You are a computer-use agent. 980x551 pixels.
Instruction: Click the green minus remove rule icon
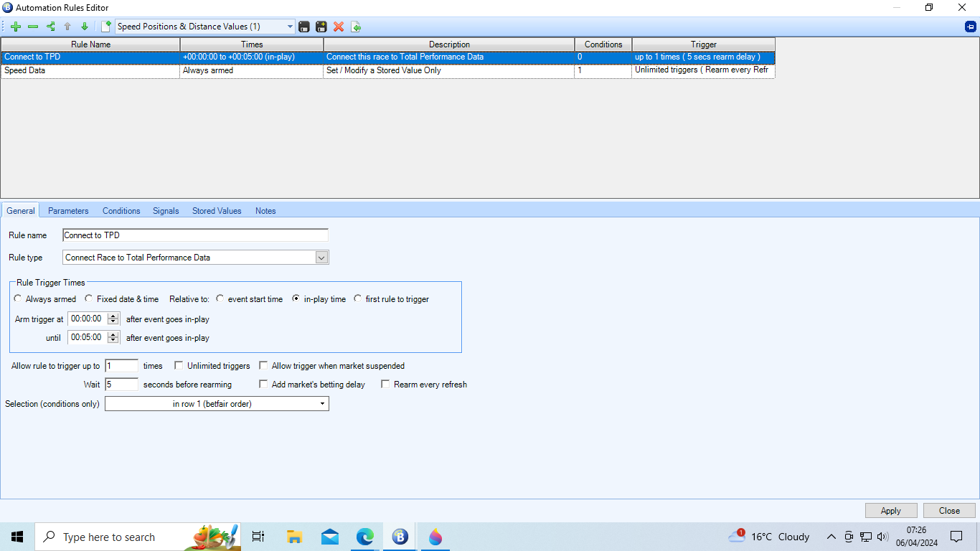click(33, 27)
